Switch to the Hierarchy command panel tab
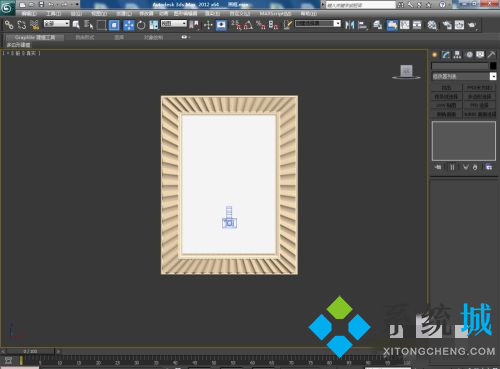Viewport: 500px width, 369px height. coord(457,55)
